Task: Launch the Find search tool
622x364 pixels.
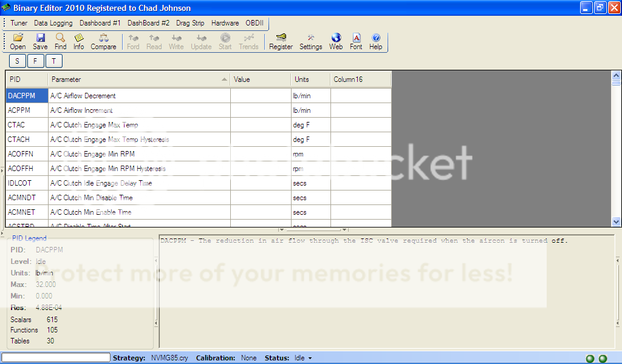Action: pos(60,42)
